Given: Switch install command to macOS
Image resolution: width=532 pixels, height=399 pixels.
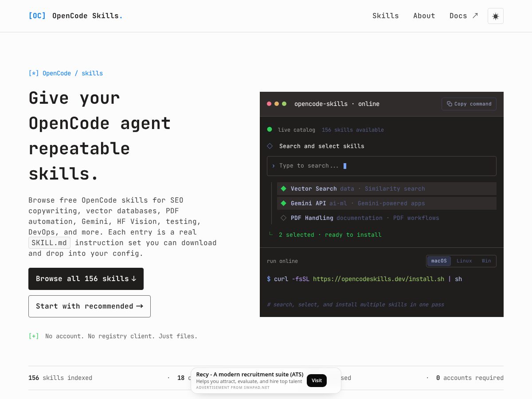Looking at the screenshot, I should (x=439, y=261).
